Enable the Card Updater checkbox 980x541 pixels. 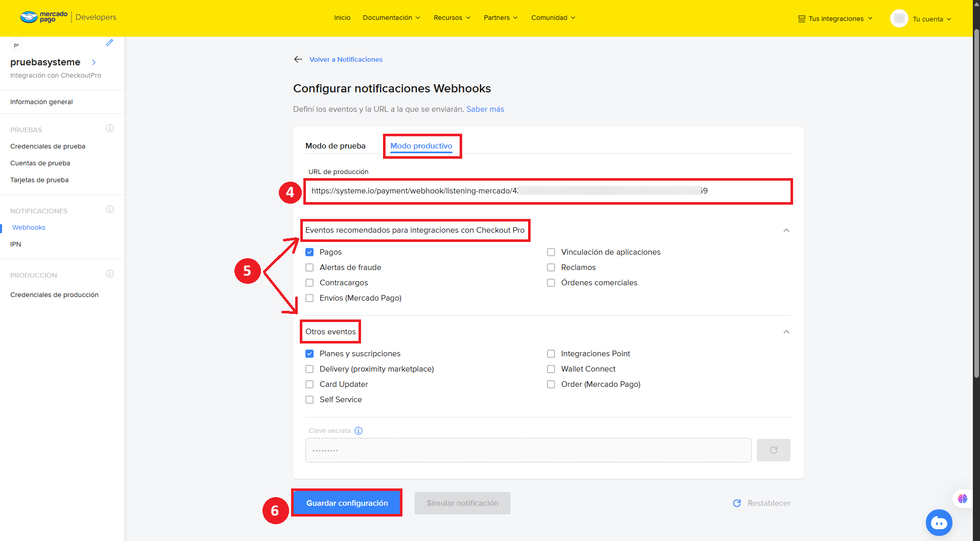[x=309, y=384]
